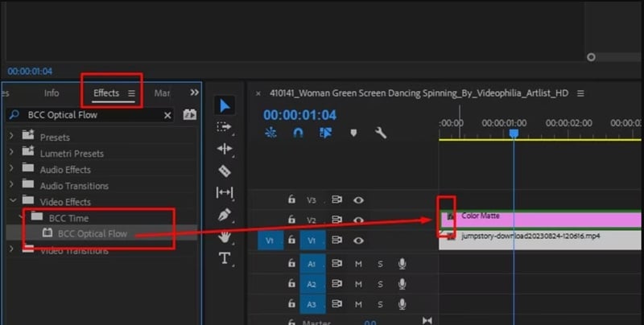Toggle lock on track A3
This screenshot has height=325, width=644.
291,303
